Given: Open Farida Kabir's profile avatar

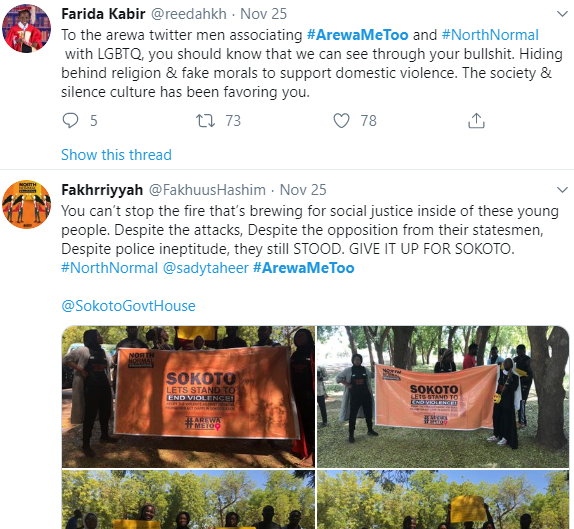Looking at the screenshot, I should point(26,28).
